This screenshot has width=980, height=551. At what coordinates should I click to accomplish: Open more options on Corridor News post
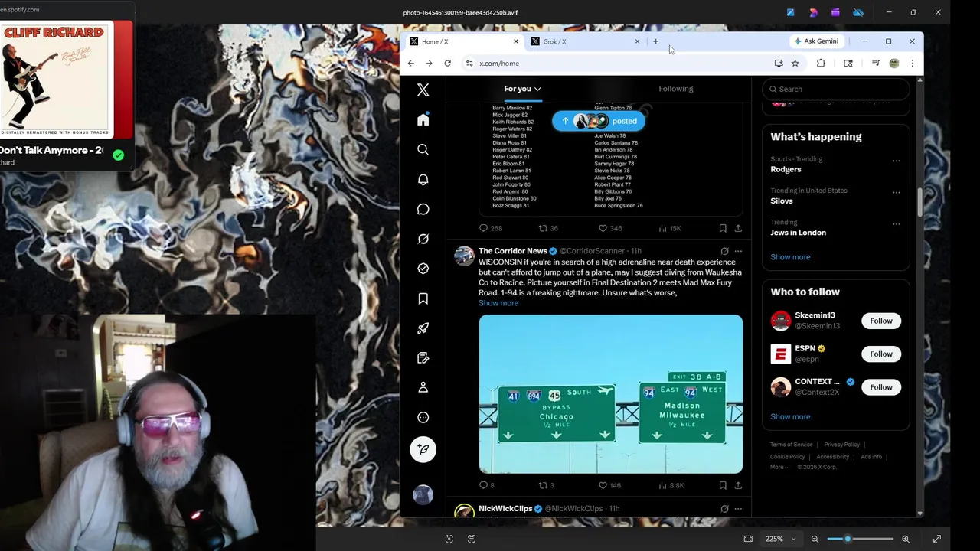coord(738,251)
